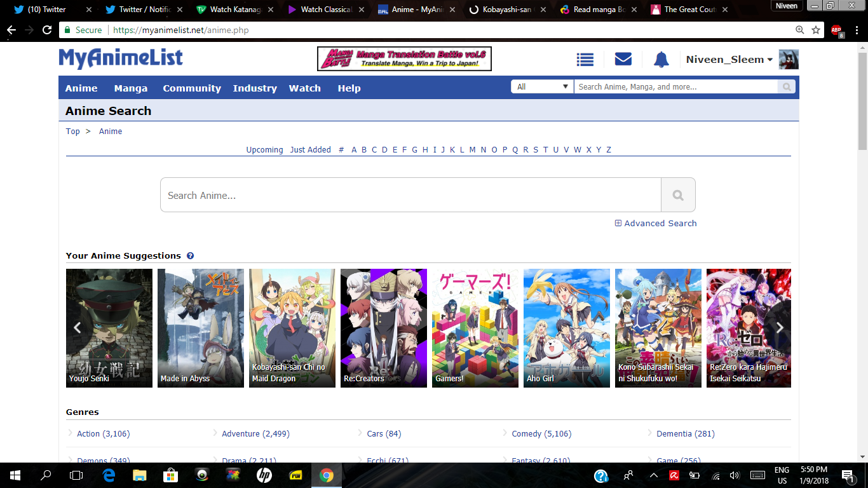Click the help question mark beside Anime Suggestions
The width and height of the screenshot is (868, 488).
click(190, 256)
